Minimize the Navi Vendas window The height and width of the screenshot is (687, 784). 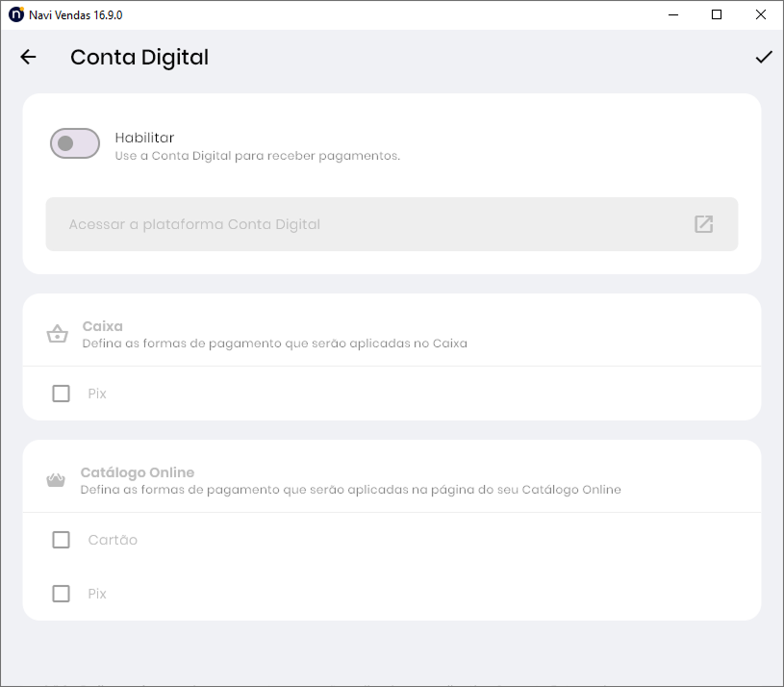click(x=673, y=15)
